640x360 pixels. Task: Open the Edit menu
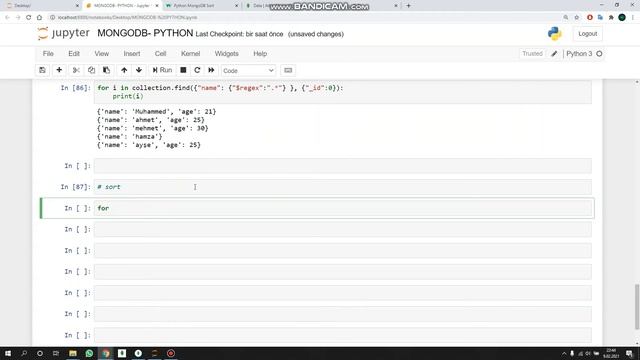(74, 53)
